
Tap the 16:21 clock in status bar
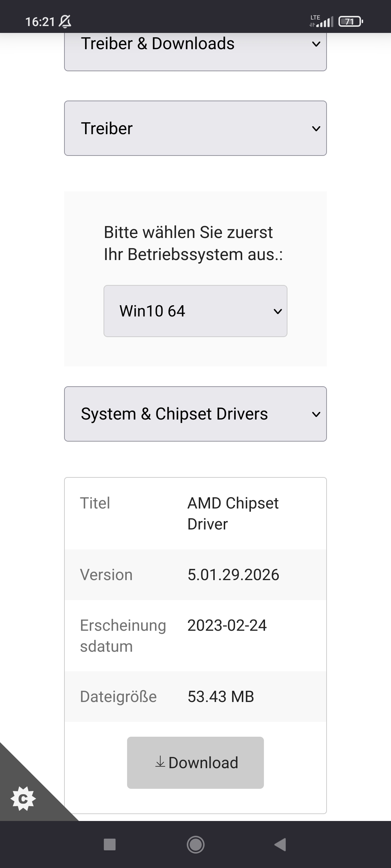pyautogui.click(x=40, y=22)
